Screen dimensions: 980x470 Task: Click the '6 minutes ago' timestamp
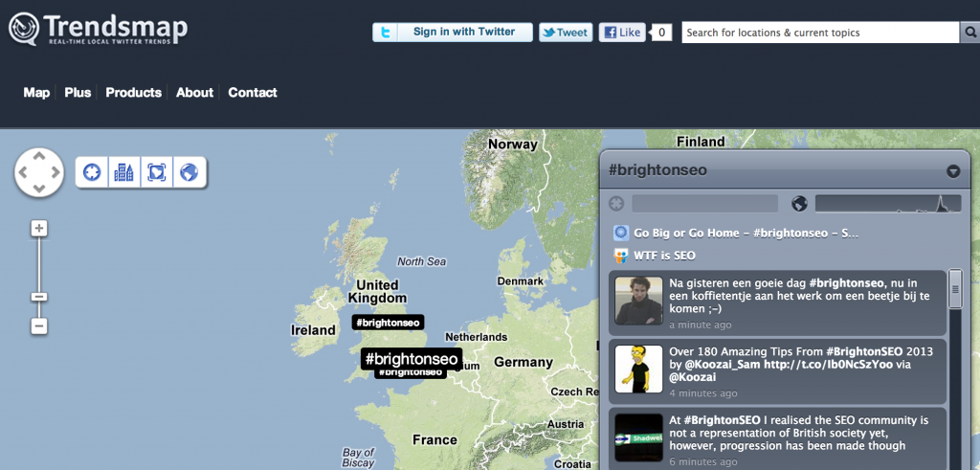703,462
